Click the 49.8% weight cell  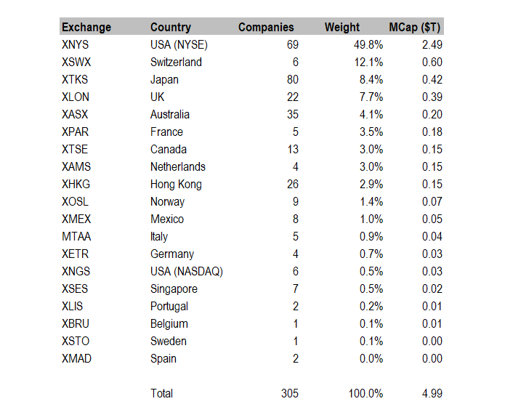[368, 45]
